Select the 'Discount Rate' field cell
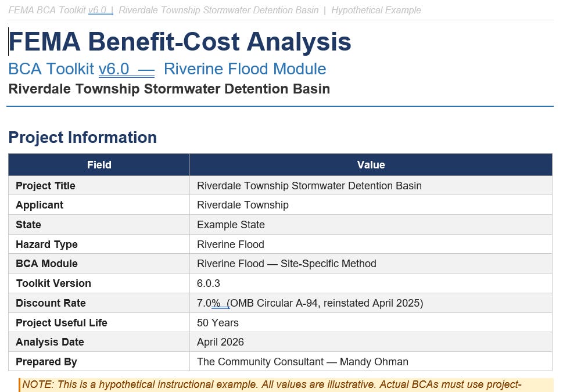 (x=99, y=303)
